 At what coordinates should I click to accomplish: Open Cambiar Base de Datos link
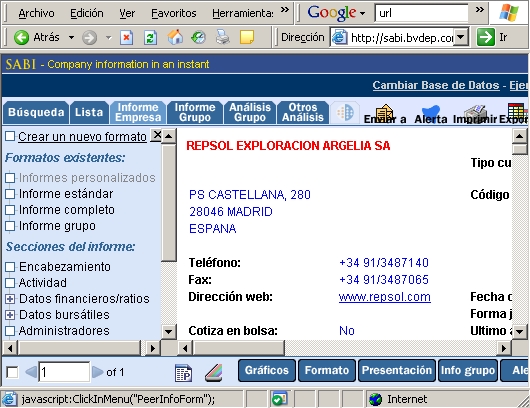pyautogui.click(x=436, y=85)
